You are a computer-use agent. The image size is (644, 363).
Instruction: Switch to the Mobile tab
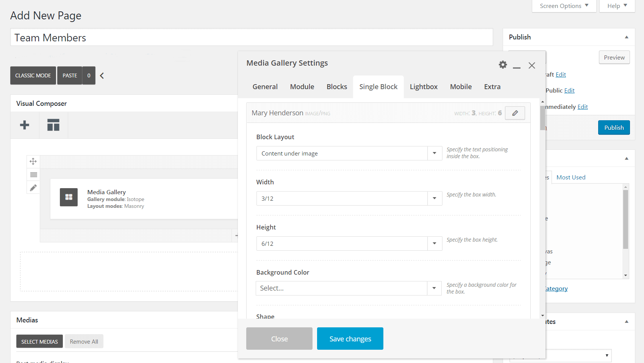click(461, 87)
